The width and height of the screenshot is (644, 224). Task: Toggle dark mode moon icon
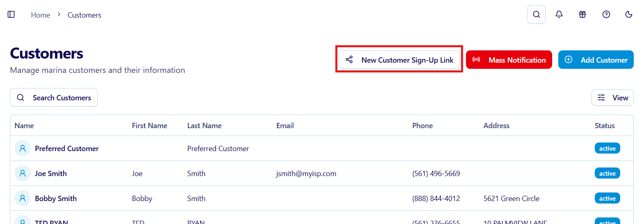[628, 15]
